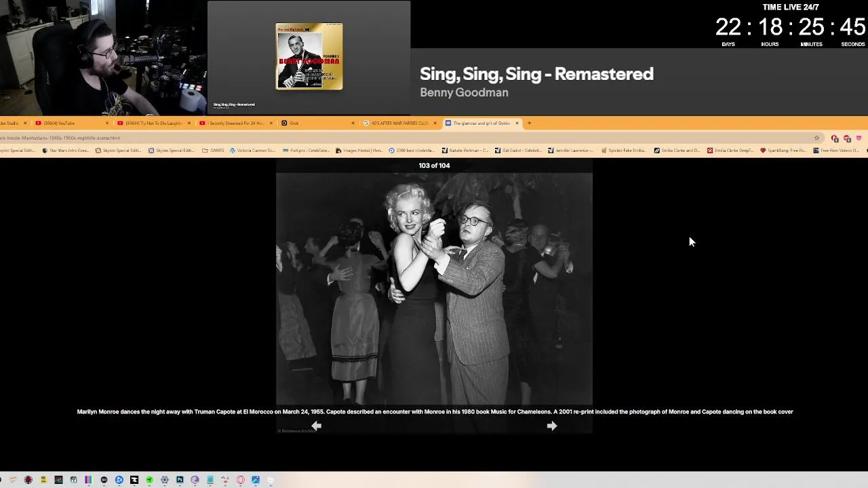Open the blue circular app in taskbar
The image size is (868, 488).
pyautogui.click(x=119, y=480)
